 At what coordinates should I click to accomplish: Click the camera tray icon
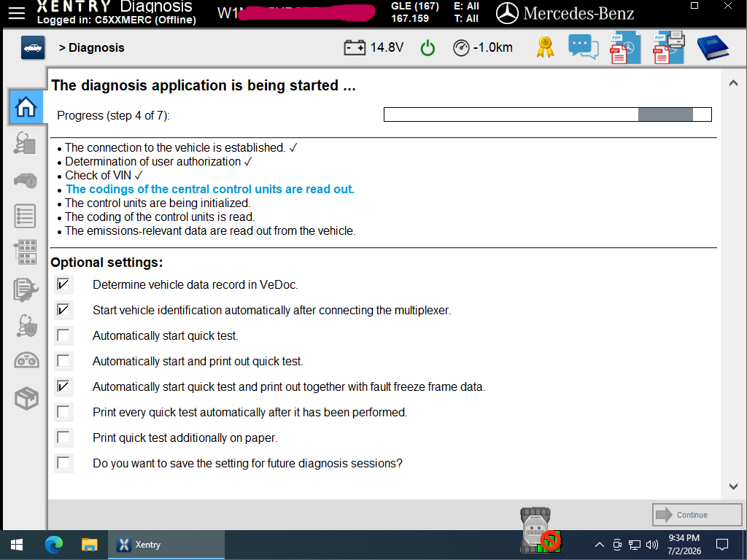coord(617,544)
